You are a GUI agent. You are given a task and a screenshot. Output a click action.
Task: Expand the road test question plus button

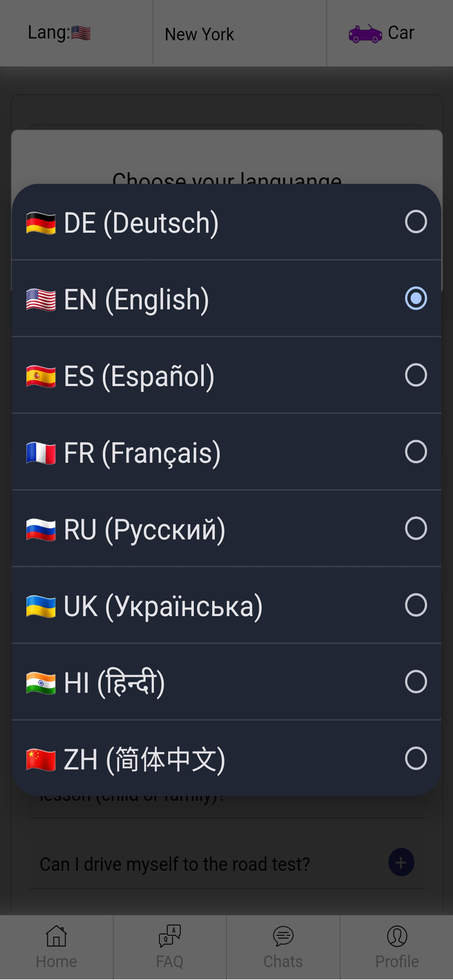pos(401,863)
